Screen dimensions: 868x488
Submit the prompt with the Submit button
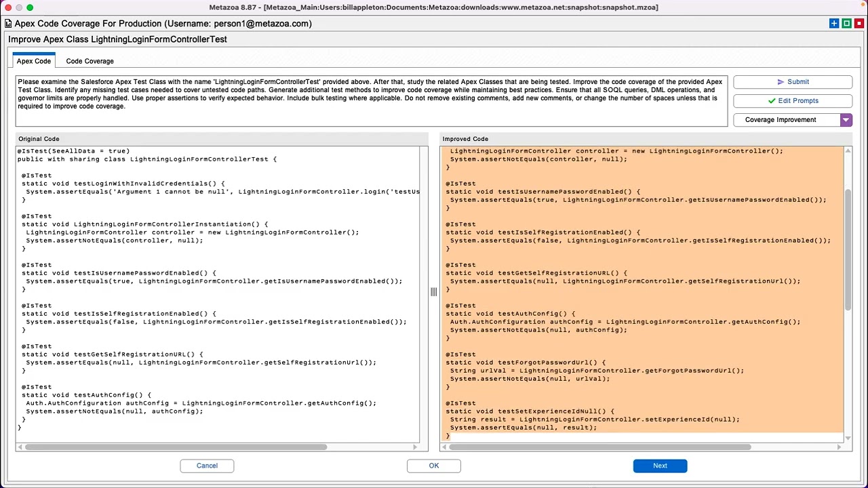(792, 82)
